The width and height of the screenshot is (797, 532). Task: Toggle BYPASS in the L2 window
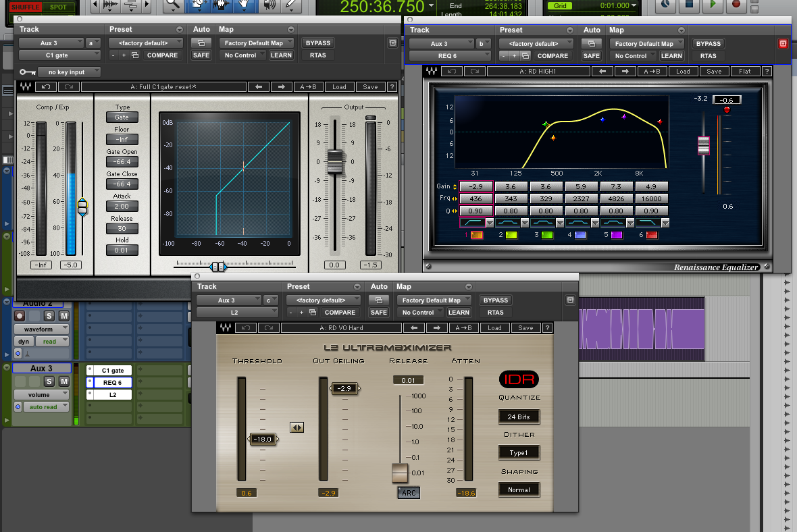(x=496, y=300)
